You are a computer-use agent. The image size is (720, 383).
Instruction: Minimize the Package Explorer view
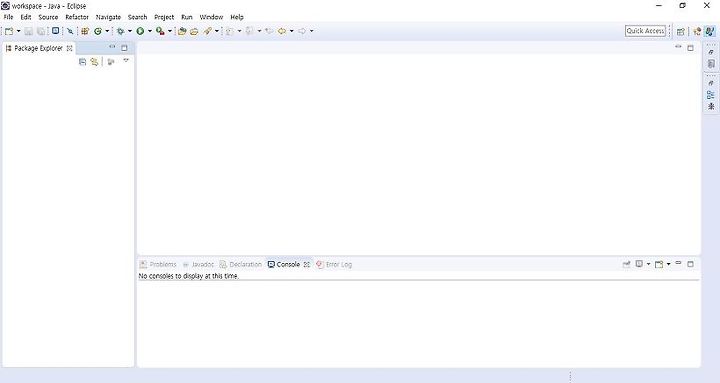112,47
